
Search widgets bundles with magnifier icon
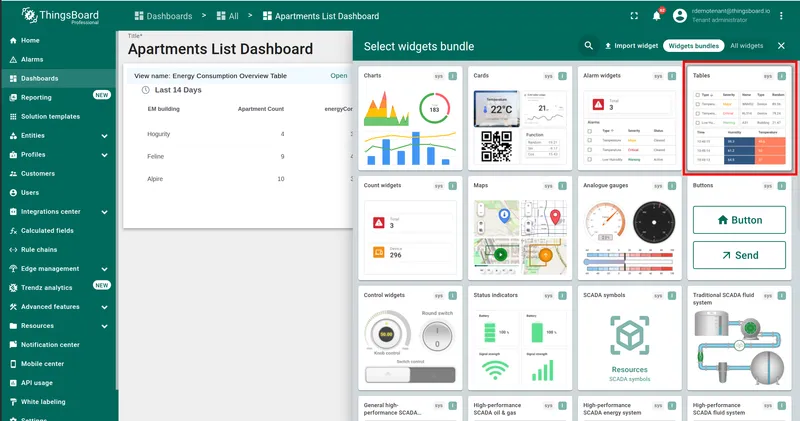pyautogui.click(x=588, y=46)
